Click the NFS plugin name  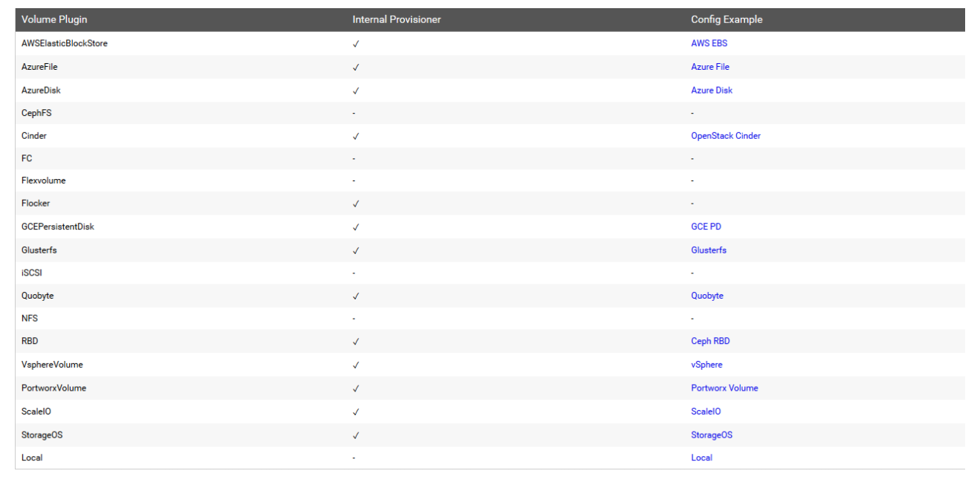(x=30, y=318)
